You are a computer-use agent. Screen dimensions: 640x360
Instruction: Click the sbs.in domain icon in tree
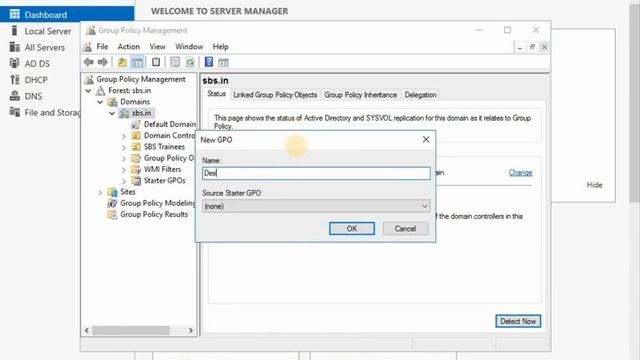[124, 113]
